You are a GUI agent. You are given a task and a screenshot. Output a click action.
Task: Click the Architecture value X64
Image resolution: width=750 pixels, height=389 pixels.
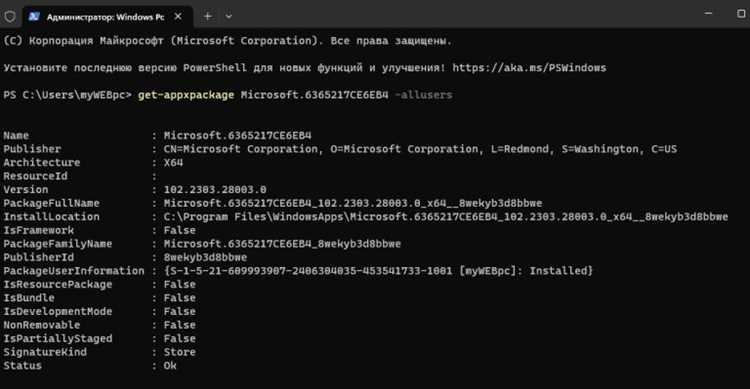(173, 163)
